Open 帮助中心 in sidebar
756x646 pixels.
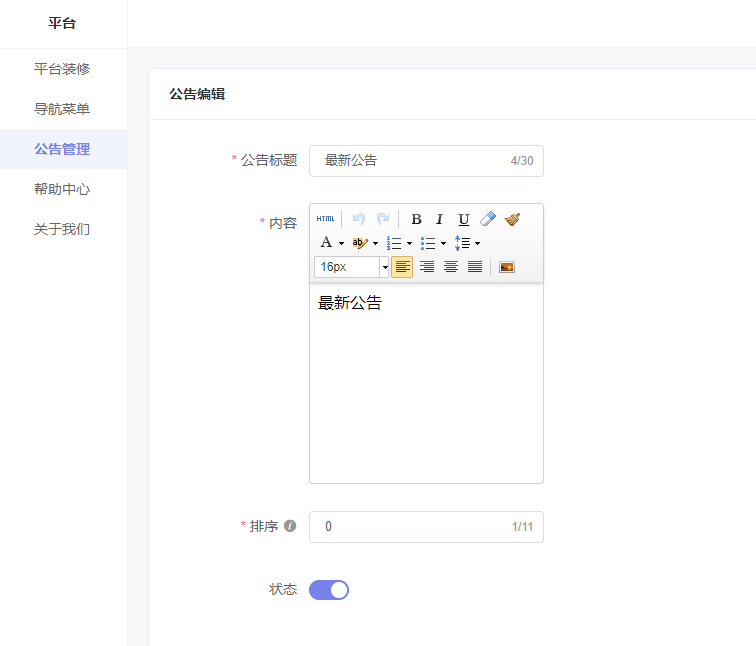click(62, 189)
